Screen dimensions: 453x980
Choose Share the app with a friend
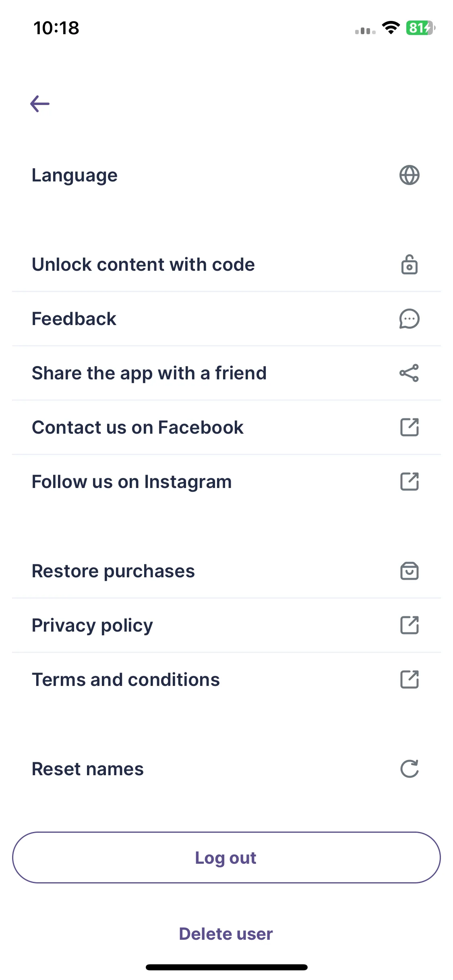[x=226, y=373]
